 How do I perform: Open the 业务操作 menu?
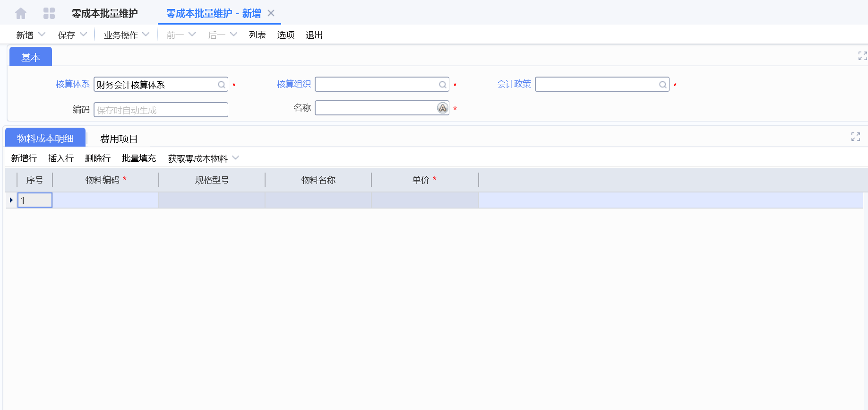pyautogui.click(x=121, y=35)
